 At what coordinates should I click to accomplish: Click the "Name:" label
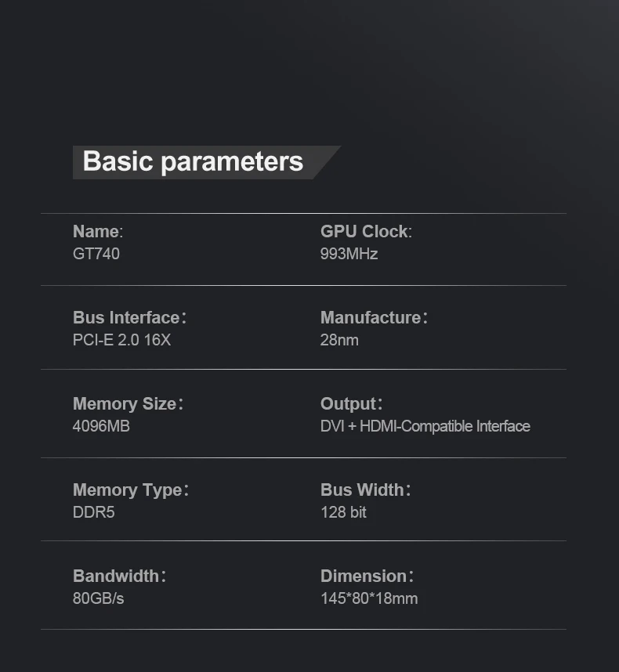pyautogui.click(x=98, y=232)
